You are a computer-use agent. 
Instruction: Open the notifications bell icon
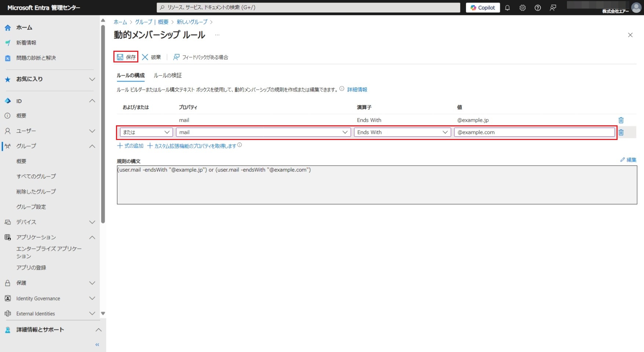pos(507,8)
